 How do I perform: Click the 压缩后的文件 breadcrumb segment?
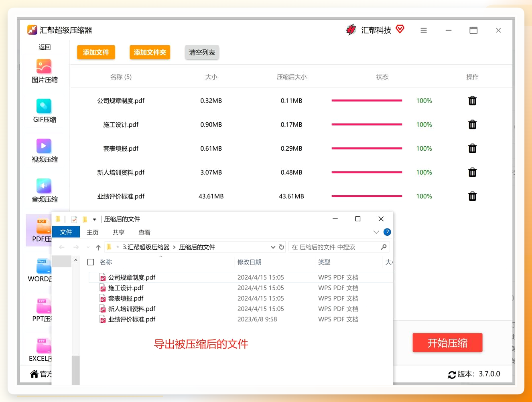coord(197,247)
